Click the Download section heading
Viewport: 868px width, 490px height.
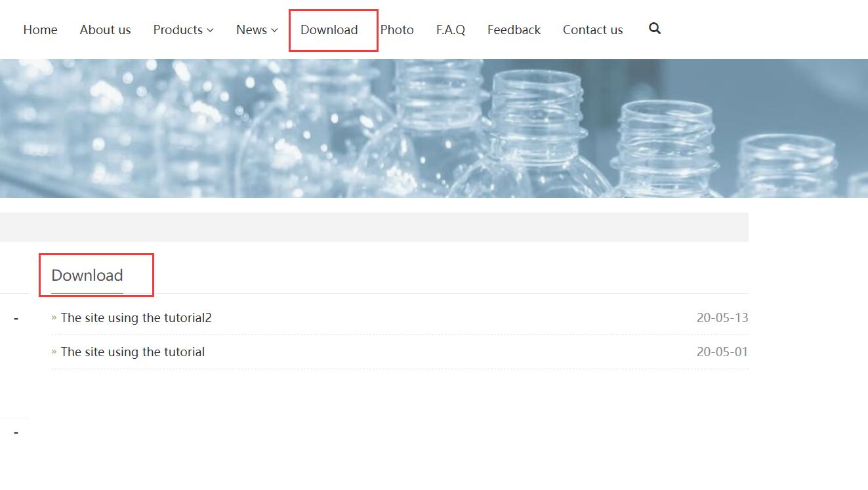pos(87,275)
